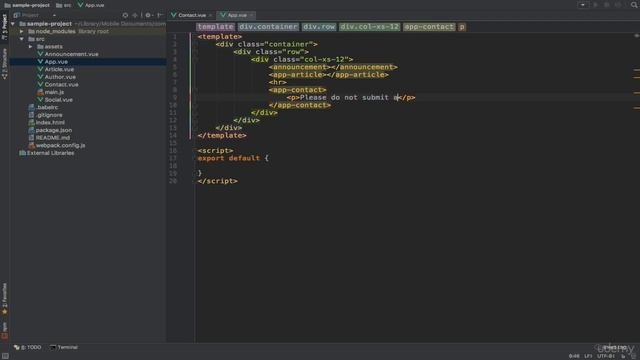Screen dimensions: 640x360
Task: Click the closing </template> tag line
Action: 222,136
